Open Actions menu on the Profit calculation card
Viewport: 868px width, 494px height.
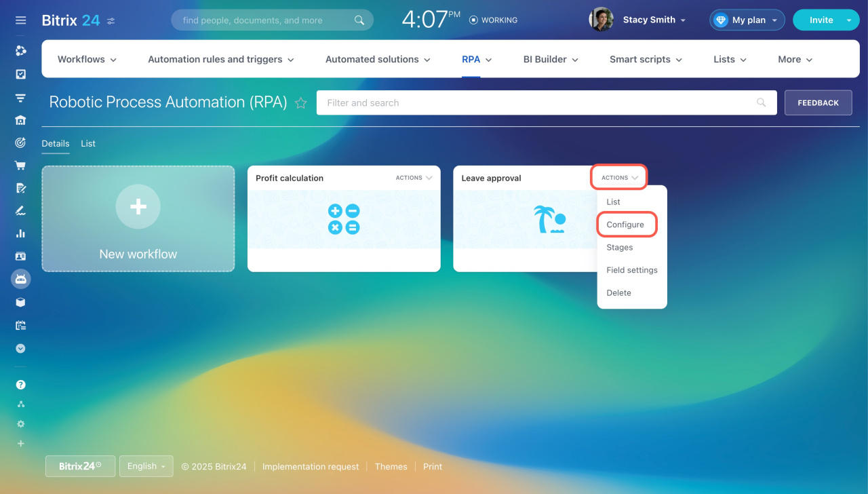tap(414, 178)
